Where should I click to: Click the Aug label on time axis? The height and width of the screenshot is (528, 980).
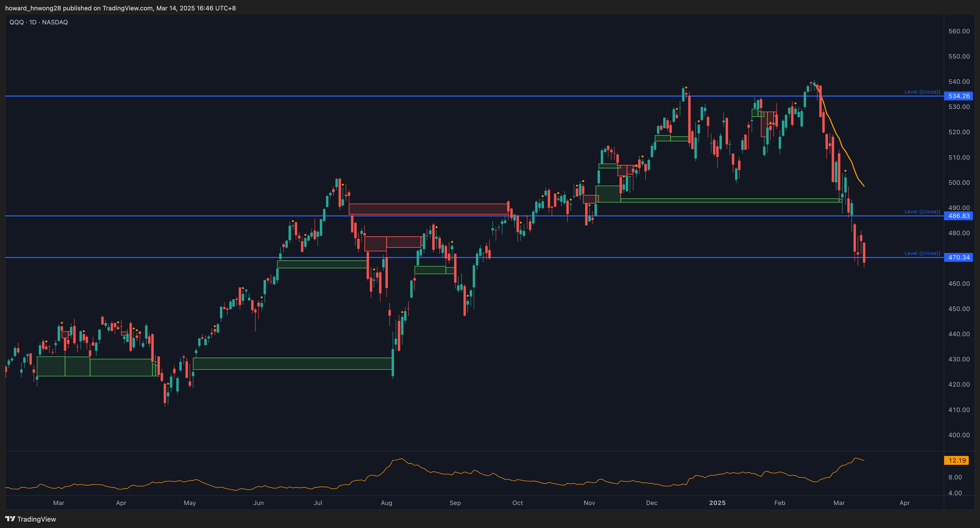pyautogui.click(x=386, y=502)
